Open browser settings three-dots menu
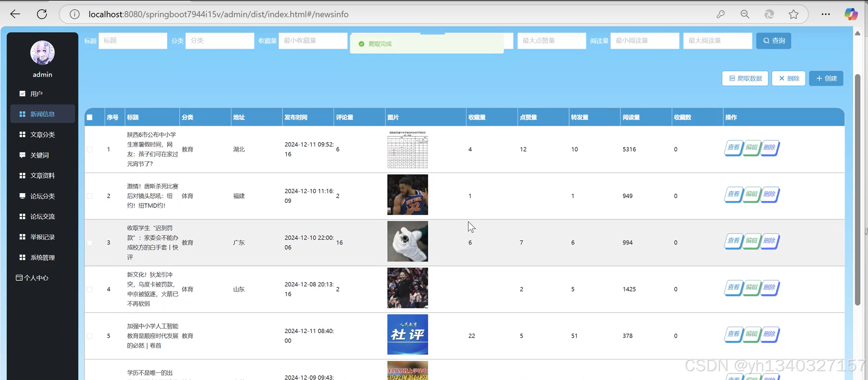Viewport: 868px width, 380px height. (x=825, y=14)
